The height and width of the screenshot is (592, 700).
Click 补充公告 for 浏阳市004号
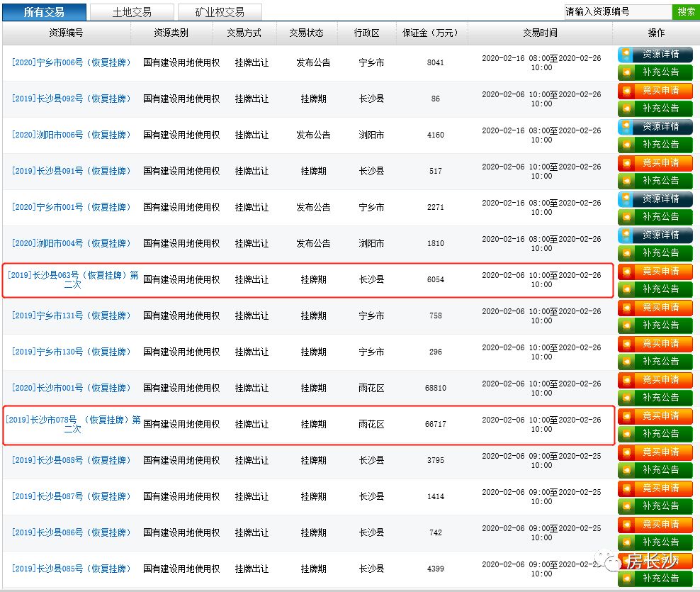tap(655, 253)
